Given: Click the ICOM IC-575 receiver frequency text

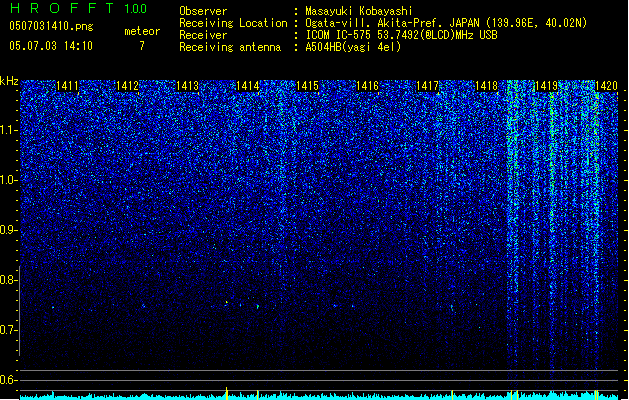Looking at the screenshot, I should (402, 35).
